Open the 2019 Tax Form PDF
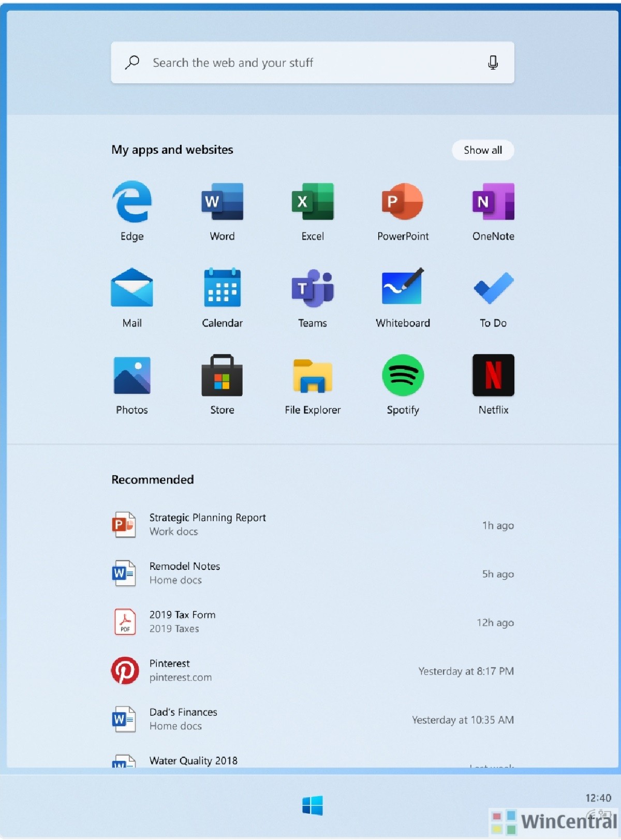The height and width of the screenshot is (840, 621). (313, 622)
